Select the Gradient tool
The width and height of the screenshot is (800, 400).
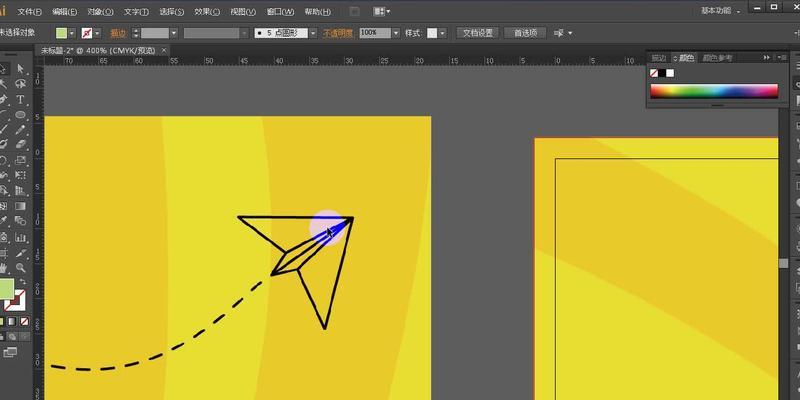20,206
